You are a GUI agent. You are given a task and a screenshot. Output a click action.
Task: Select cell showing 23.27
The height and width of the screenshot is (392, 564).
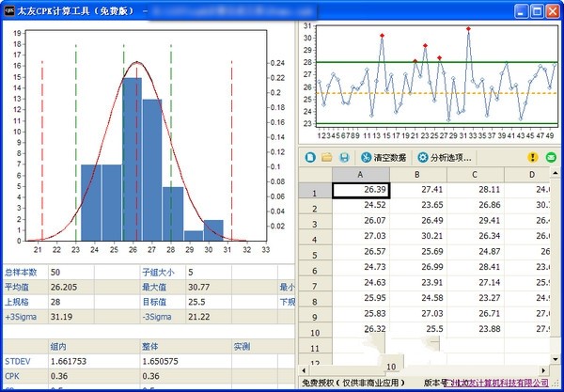pos(475,298)
